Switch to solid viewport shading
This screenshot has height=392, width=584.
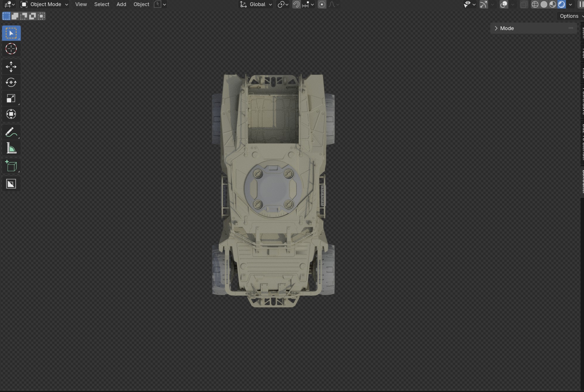[x=544, y=4]
